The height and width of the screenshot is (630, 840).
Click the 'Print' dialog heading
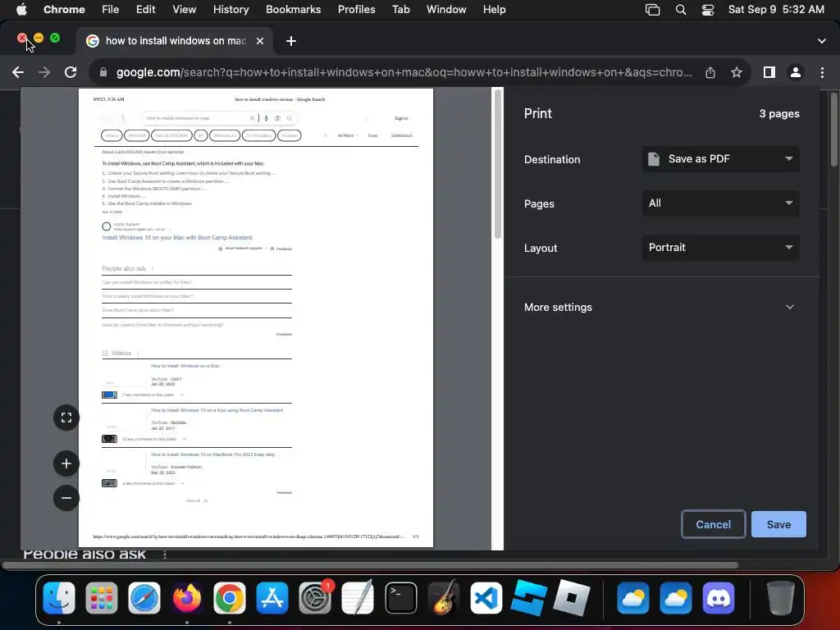tap(538, 113)
